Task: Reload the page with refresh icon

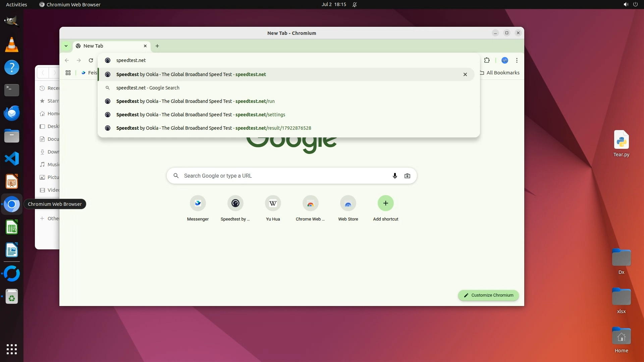Action: (91, 60)
